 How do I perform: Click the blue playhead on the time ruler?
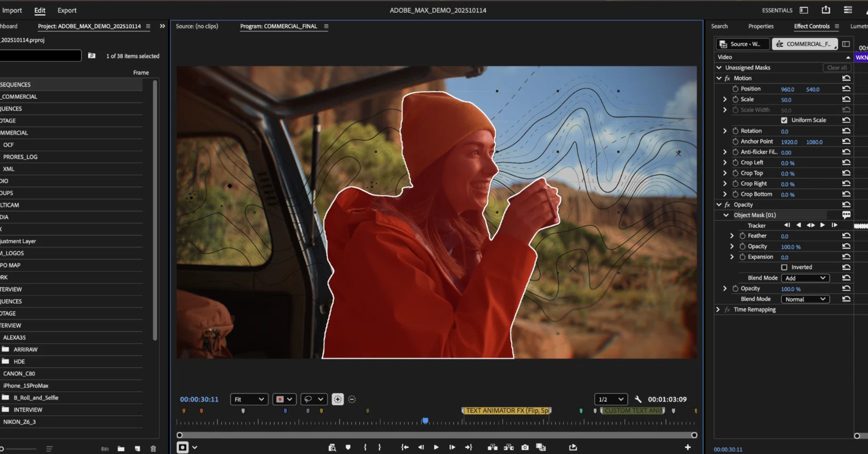[x=425, y=421]
